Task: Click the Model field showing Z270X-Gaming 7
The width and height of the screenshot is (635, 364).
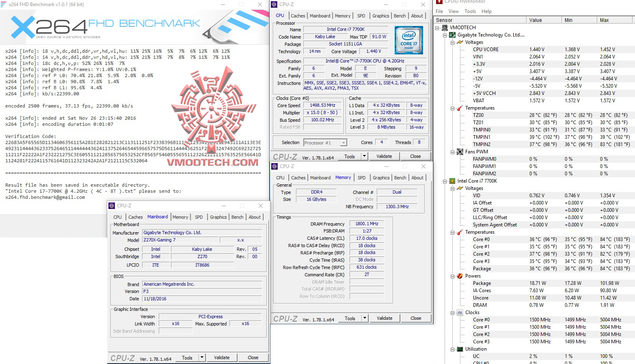Action: pos(181,240)
